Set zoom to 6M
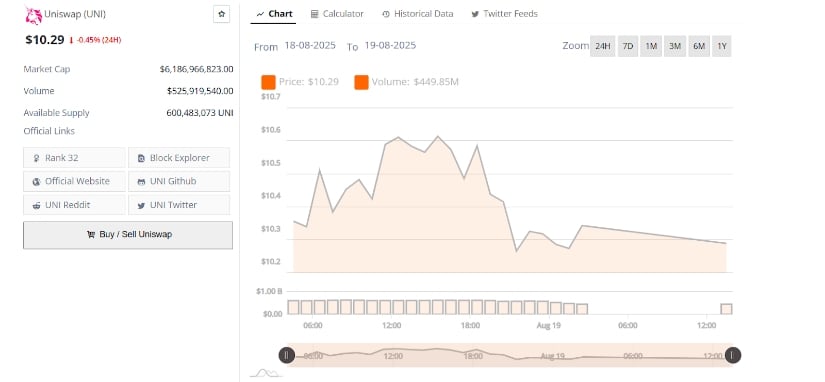 pos(699,46)
